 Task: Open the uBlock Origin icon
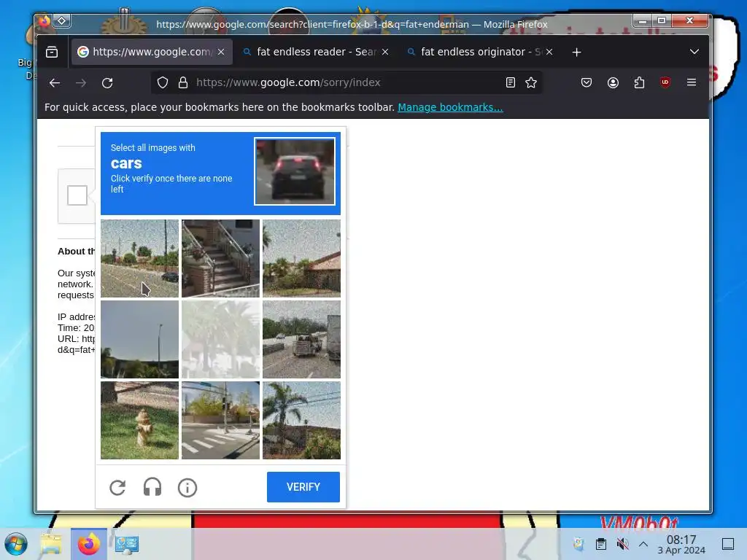point(665,82)
